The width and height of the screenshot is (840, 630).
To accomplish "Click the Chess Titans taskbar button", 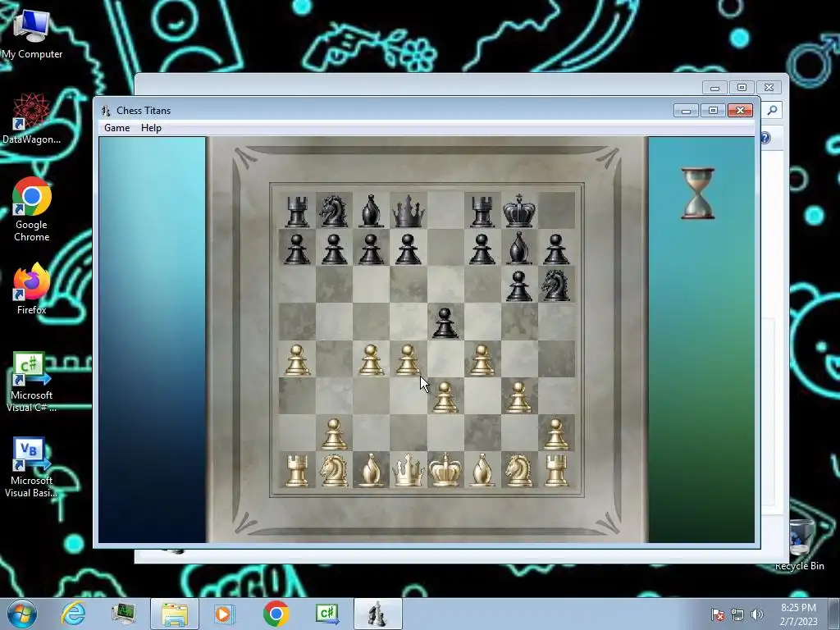I will (x=377, y=614).
